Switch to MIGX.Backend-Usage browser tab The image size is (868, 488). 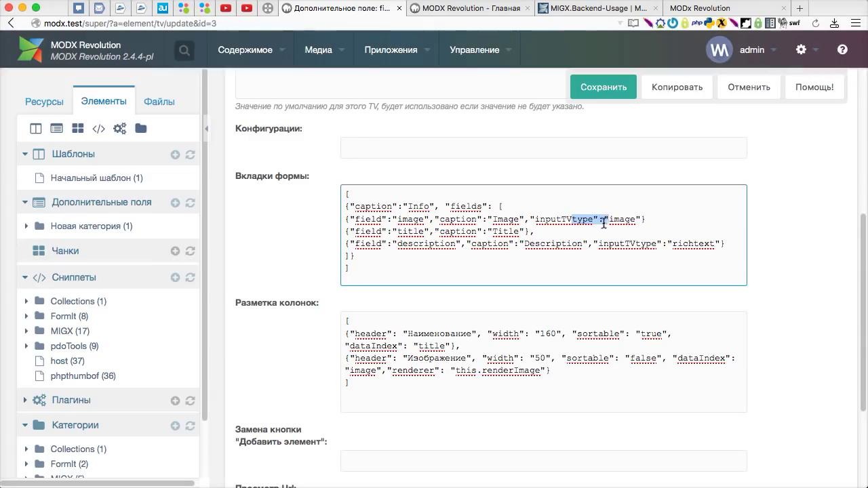coord(596,8)
